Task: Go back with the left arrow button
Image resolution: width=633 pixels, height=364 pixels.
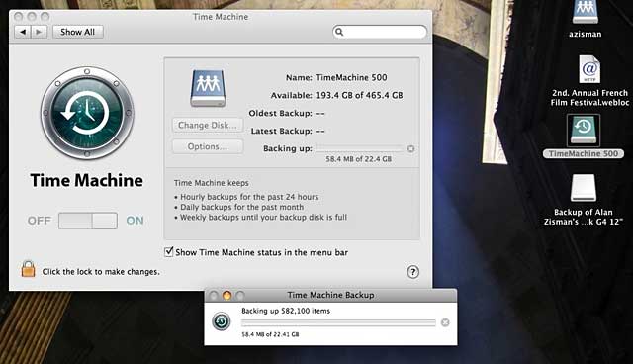Action: pos(23,32)
